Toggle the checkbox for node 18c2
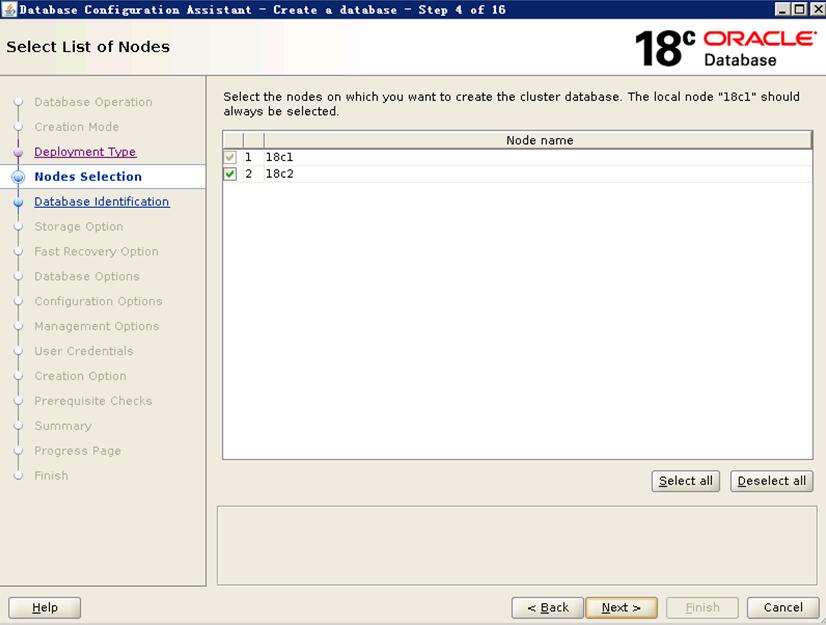 pos(230,174)
